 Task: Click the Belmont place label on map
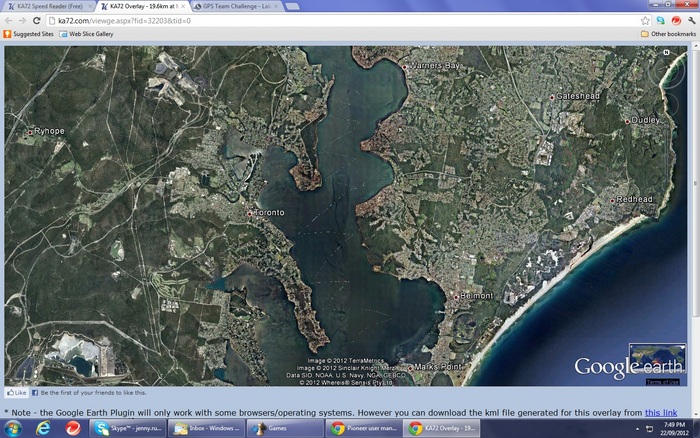[476, 296]
